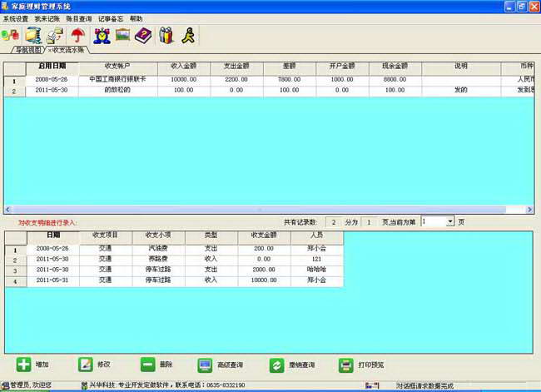Click the framed picture toolbar icon

(122, 35)
